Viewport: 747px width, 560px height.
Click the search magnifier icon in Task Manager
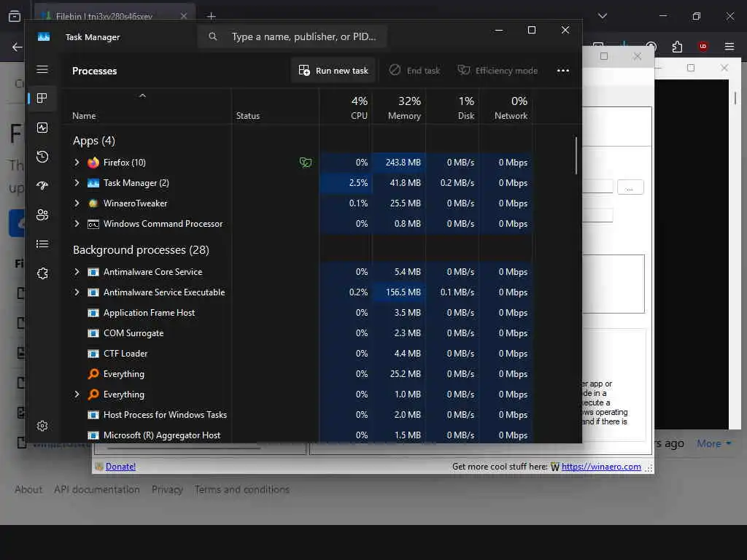213,36
